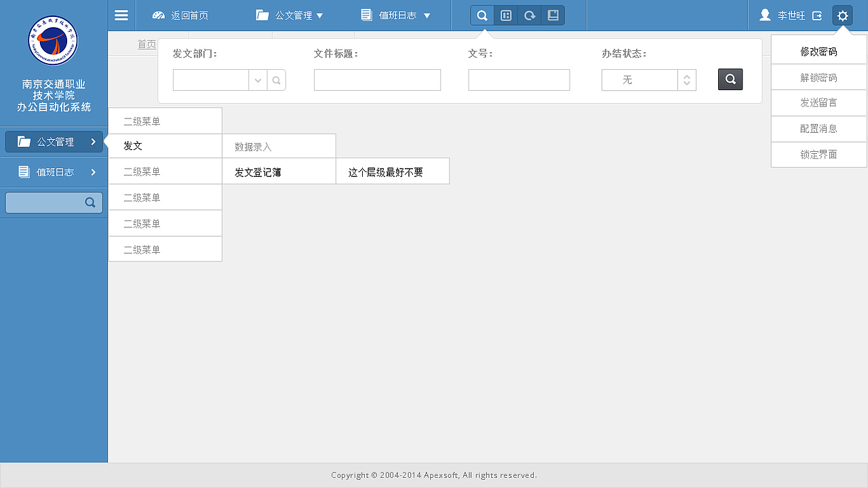Image resolution: width=868 pixels, height=488 pixels.
Task: Open the 值班日志 dropdown in top bar
Action: tap(395, 14)
